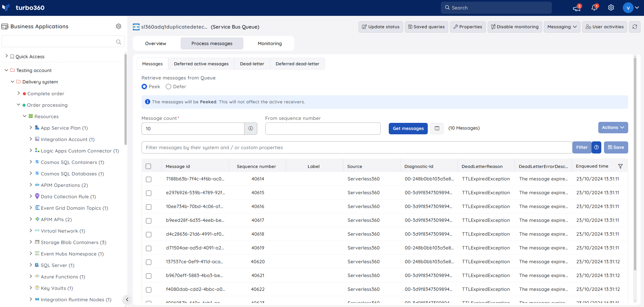Open the notifications bell icon
The width and height of the screenshot is (644, 307).
(594, 8)
